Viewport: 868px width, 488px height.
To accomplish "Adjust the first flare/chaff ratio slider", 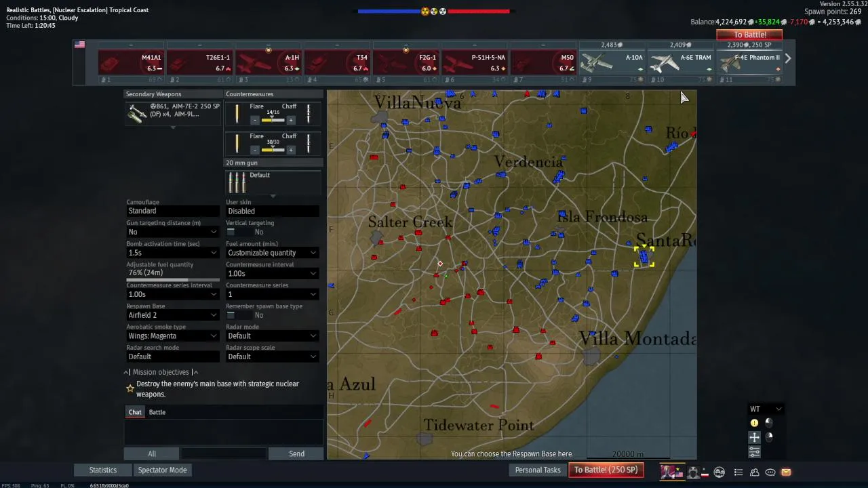I will (x=273, y=120).
